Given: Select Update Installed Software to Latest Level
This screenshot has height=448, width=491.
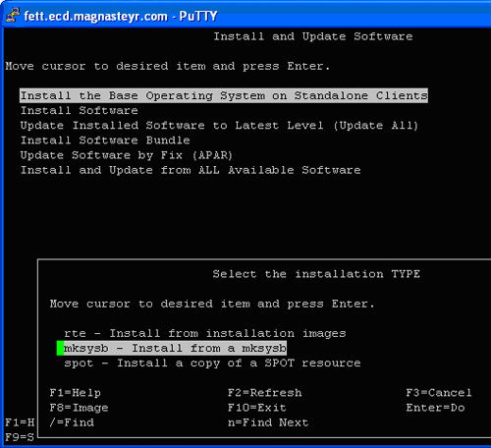Looking at the screenshot, I should (219, 125).
